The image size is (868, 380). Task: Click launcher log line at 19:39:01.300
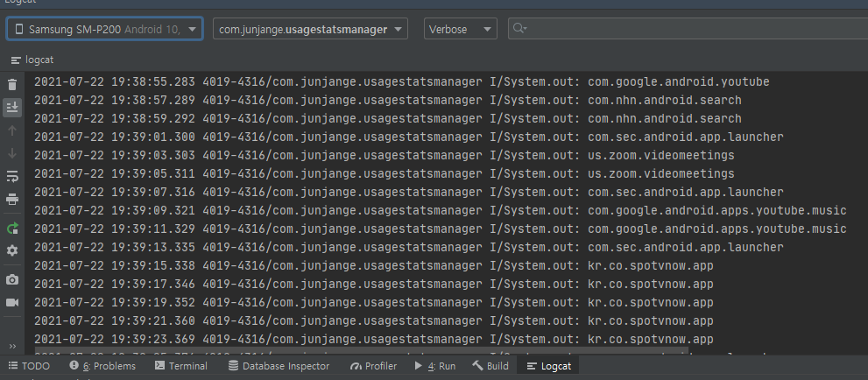click(408, 137)
